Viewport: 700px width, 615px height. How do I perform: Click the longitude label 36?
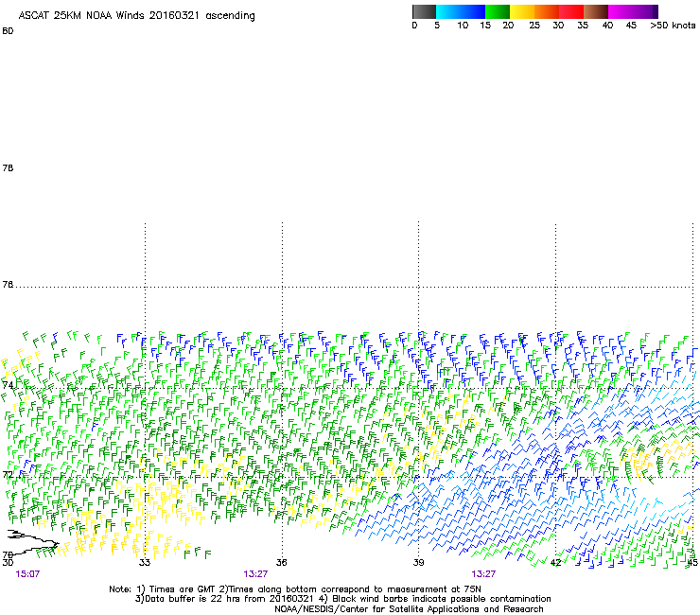[x=281, y=562]
